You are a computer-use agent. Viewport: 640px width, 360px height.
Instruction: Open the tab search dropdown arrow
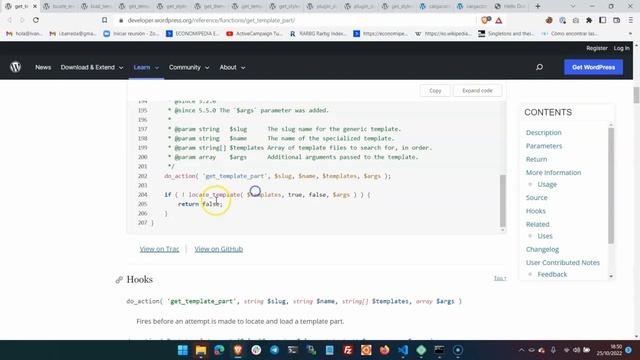[573, 6]
